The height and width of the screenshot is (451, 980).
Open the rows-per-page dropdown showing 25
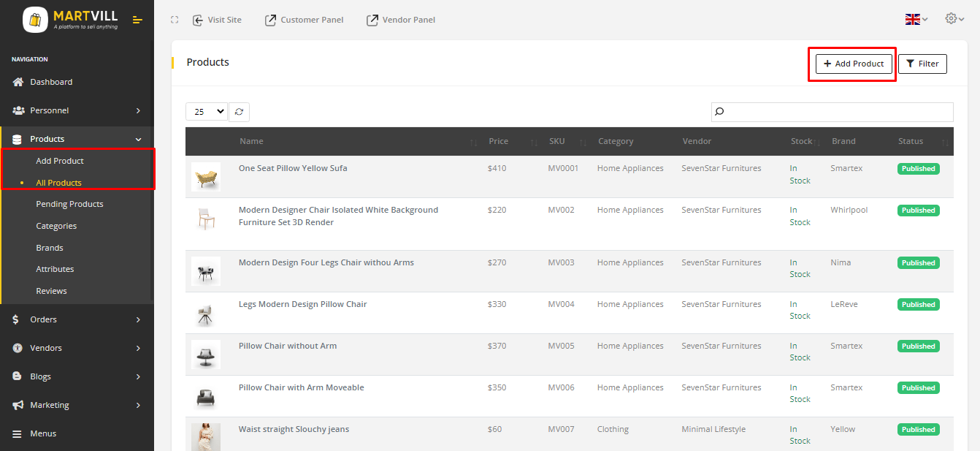click(x=207, y=112)
